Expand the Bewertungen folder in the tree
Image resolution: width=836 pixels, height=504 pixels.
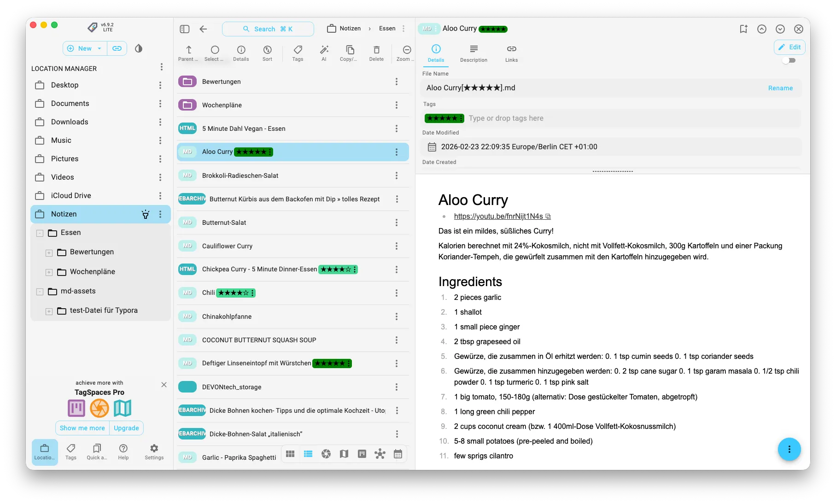(49, 252)
